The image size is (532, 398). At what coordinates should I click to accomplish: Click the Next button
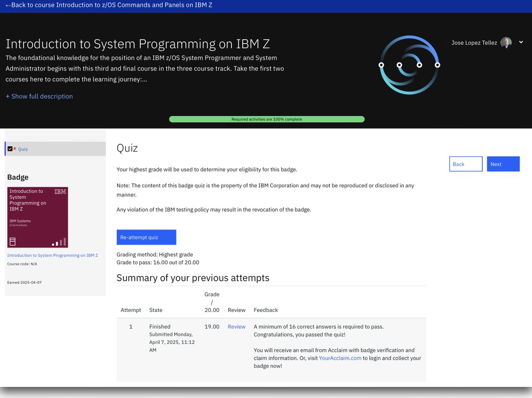503,164
